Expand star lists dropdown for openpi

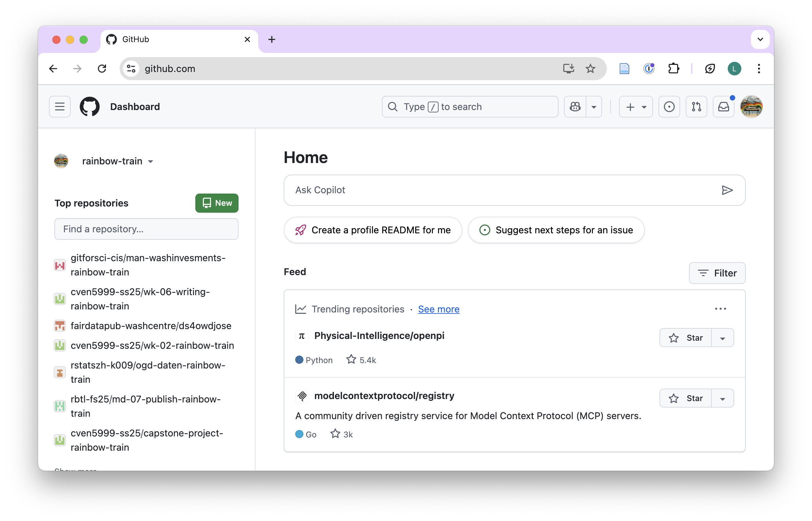pyautogui.click(x=723, y=338)
